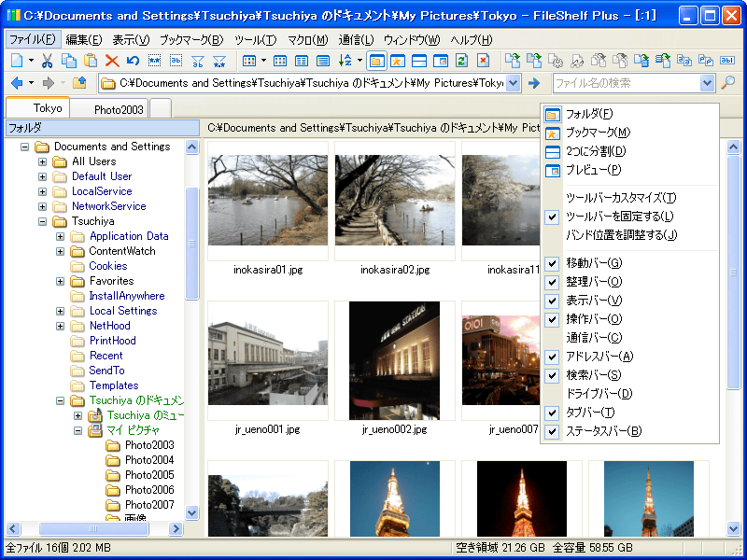Click the split-in-two toolbar icon
This screenshot has width=747, height=560.
(418, 61)
